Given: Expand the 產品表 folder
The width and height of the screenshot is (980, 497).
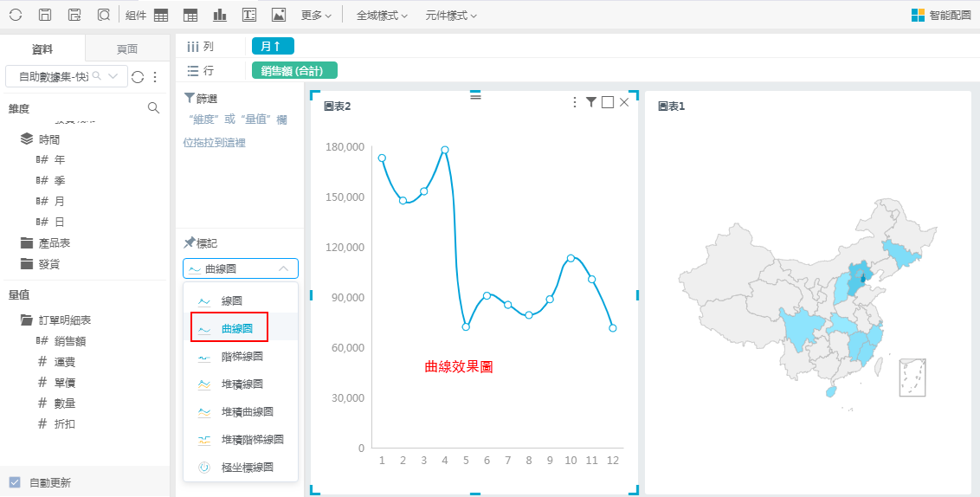Looking at the screenshot, I should click(55, 243).
